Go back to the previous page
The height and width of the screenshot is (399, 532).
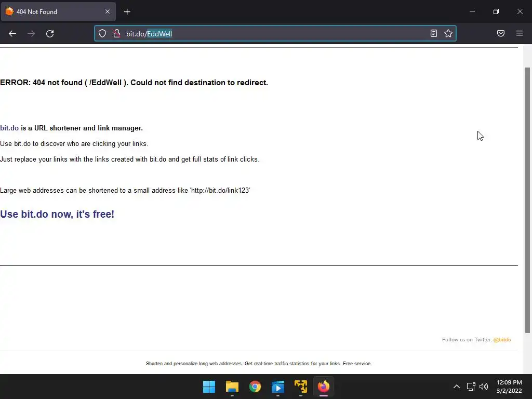pos(12,34)
